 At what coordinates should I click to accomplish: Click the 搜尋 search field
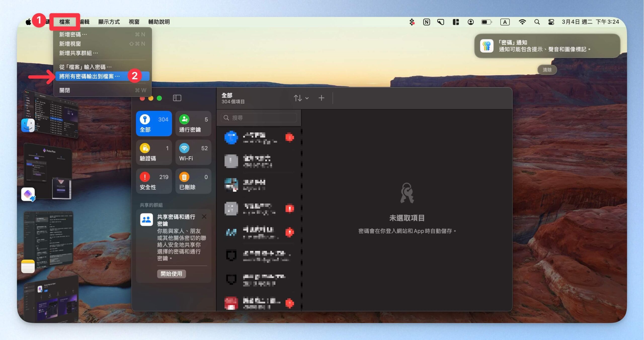click(259, 118)
